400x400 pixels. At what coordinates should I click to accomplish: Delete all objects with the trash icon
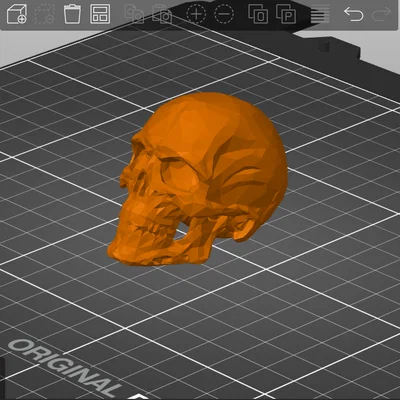[x=72, y=14]
